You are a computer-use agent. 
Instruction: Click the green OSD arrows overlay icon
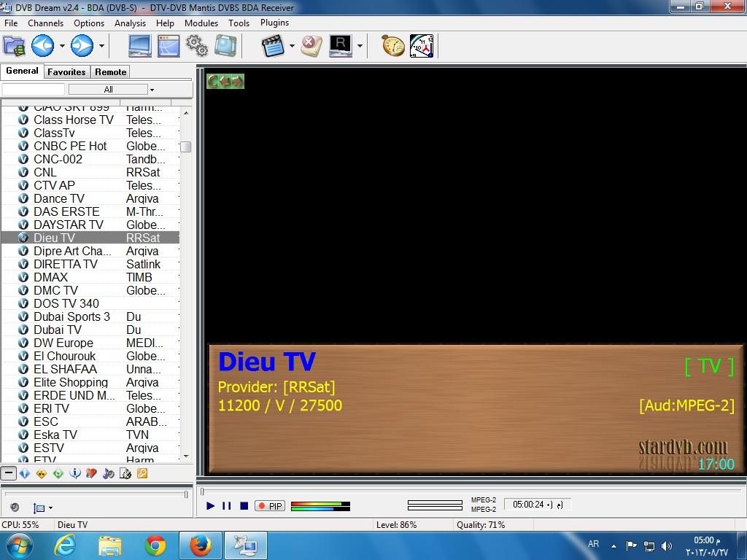(225, 82)
